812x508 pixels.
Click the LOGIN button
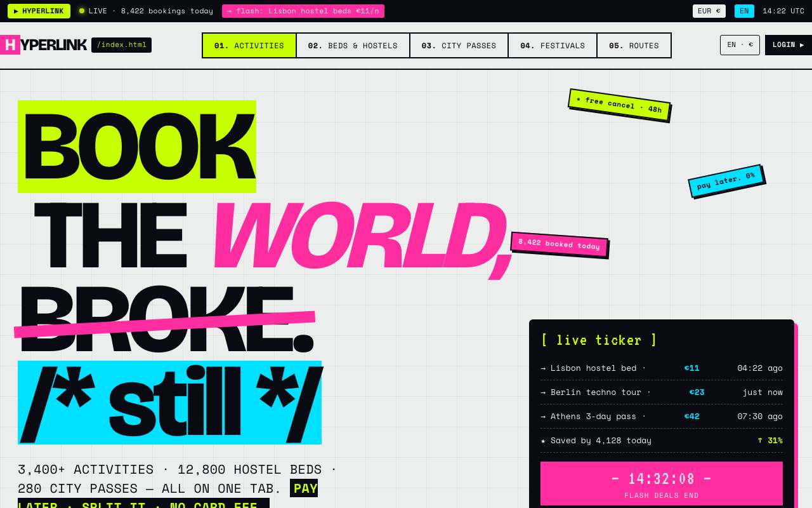tap(789, 45)
